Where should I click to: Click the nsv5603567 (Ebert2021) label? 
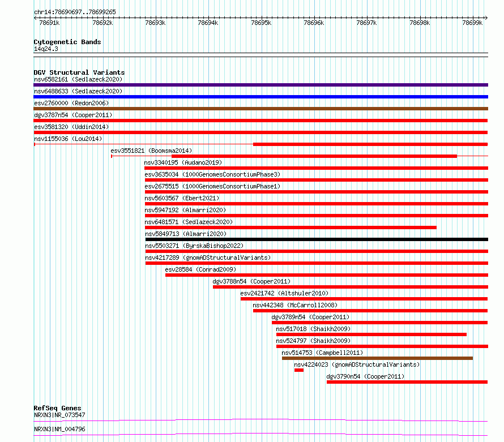[182, 198]
